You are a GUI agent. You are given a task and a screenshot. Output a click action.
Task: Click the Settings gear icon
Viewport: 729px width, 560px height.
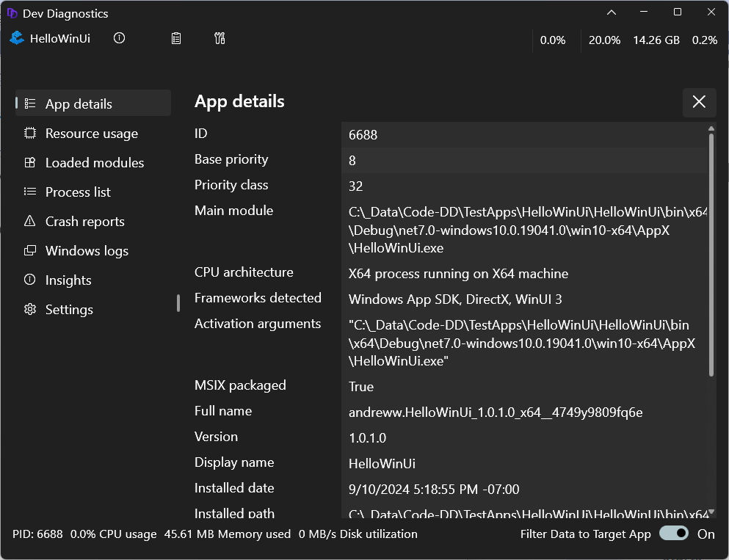(30, 309)
